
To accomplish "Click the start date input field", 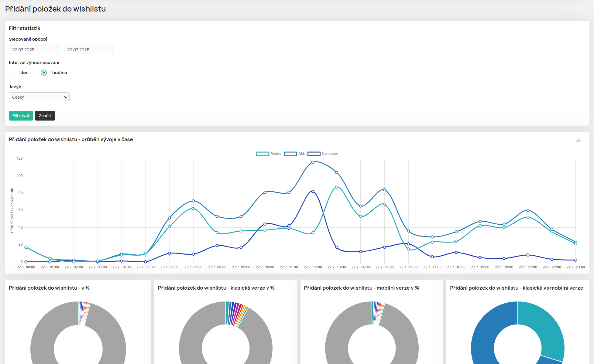I will pos(34,49).
